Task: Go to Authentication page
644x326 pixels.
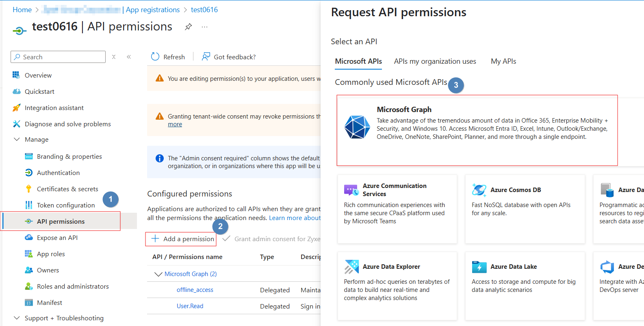Action: 58,173
